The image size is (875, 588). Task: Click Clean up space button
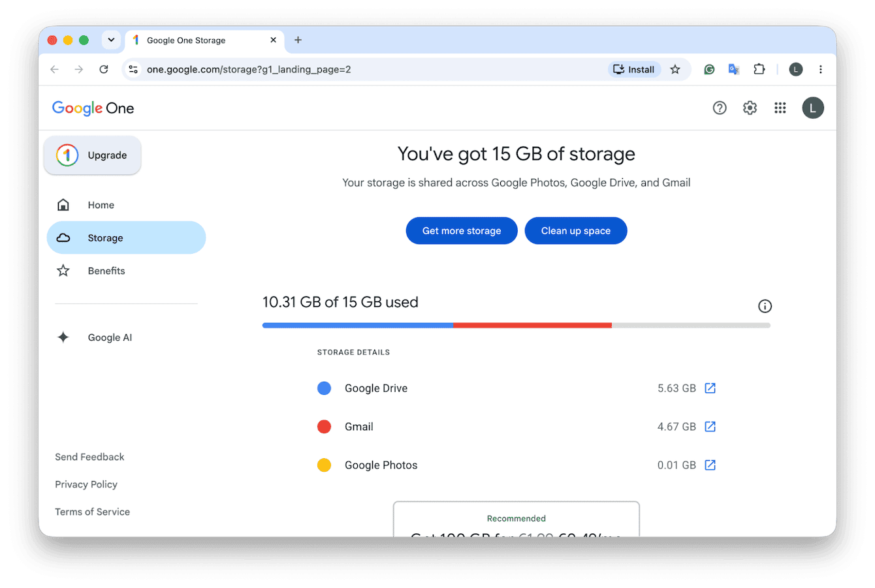(576, 231)
